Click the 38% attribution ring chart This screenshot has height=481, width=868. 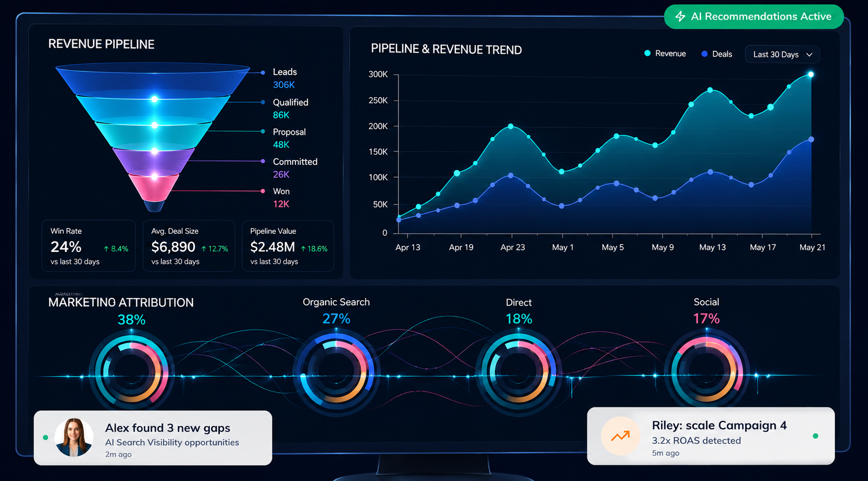[x=132, y=372]
